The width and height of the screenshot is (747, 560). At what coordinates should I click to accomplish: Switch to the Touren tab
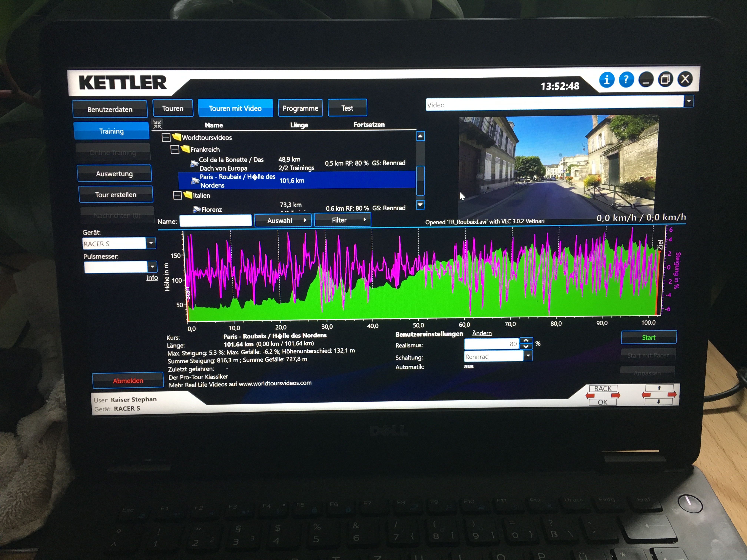coord(172,108)
